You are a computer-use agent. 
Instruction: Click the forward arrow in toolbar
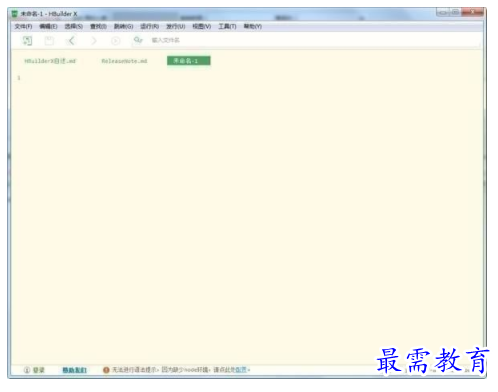pos(94,41)
